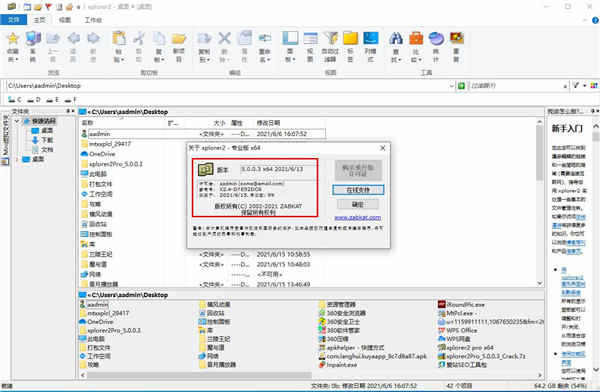Select mtxxplcl_29417 folder in top pane
This screenshot has height=392, width=600.
(x=106, y=144)
